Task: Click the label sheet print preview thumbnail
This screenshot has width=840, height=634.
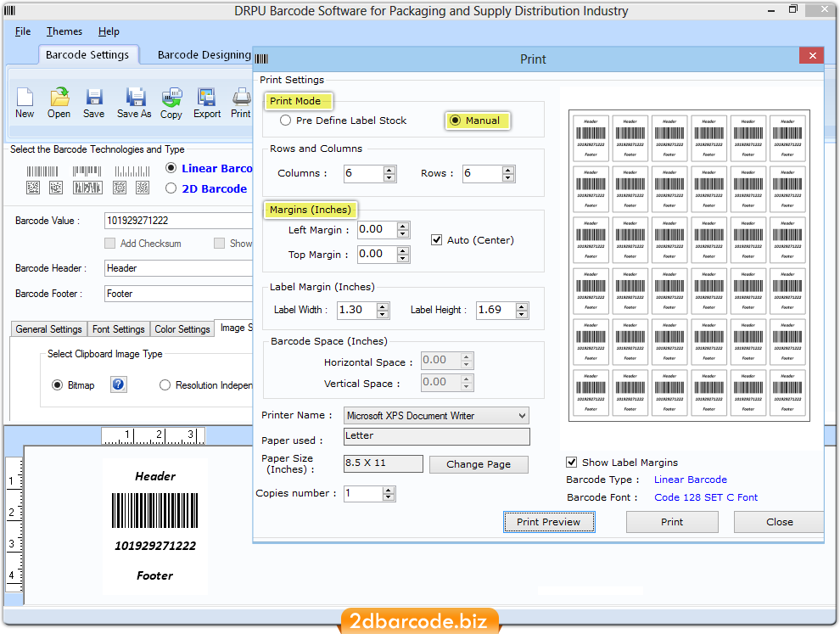Action: coord(689,266)
